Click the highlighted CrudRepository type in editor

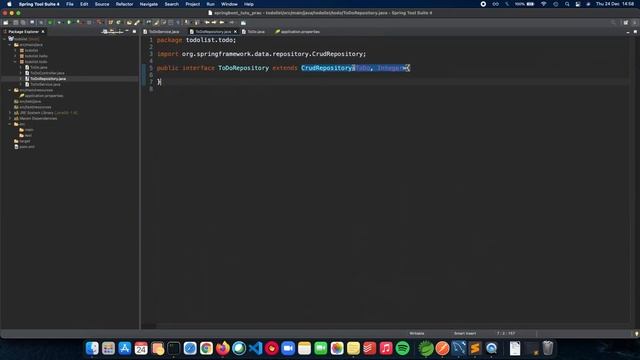pos(327,68)
